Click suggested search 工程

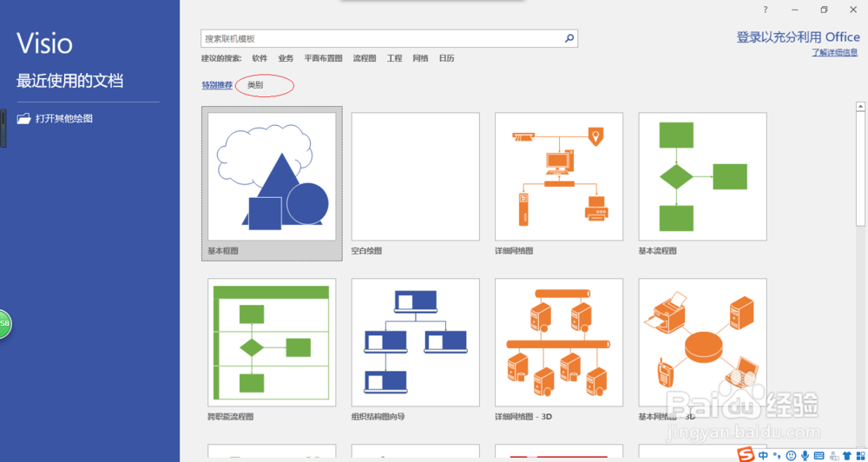pyautogui.click(x=394, y=58)
